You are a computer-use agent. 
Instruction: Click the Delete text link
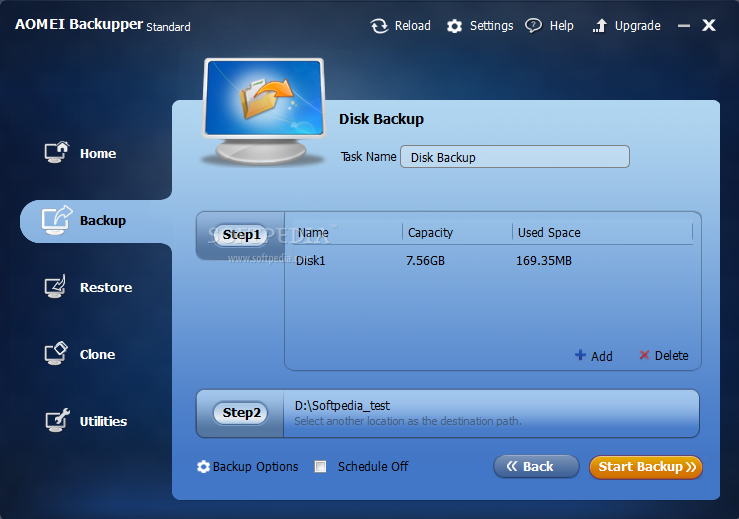coord(672,355)
